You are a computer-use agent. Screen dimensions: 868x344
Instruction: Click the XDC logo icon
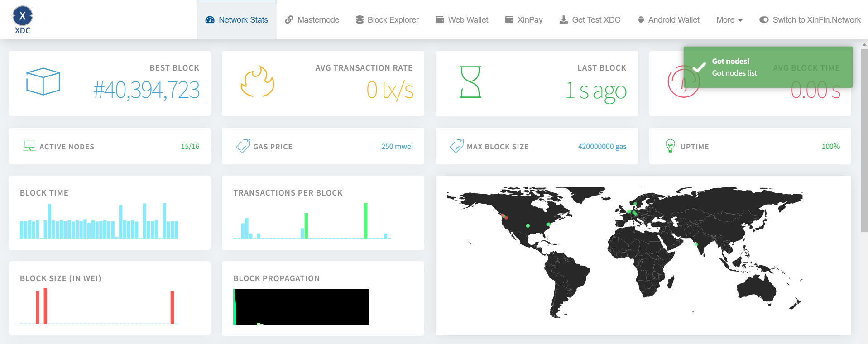tap(22, 20)
